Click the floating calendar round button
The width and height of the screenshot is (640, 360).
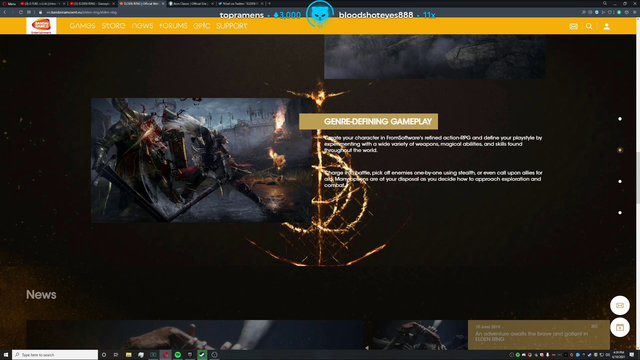620,327
